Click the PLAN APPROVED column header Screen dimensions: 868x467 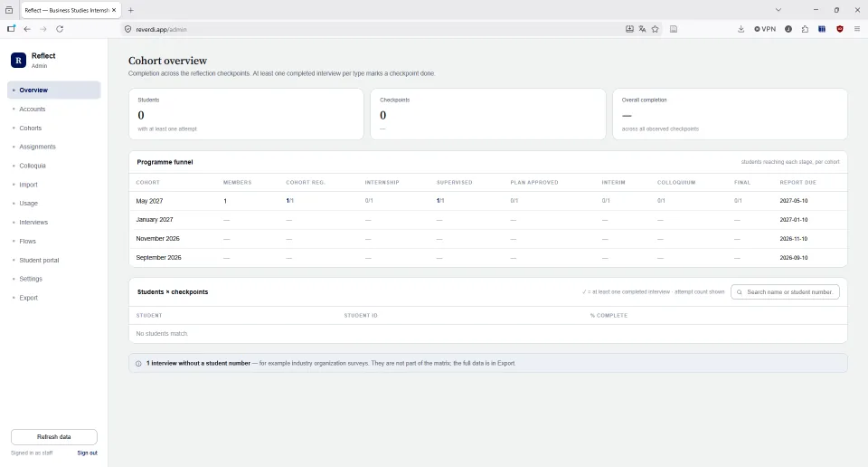point(534,182)
